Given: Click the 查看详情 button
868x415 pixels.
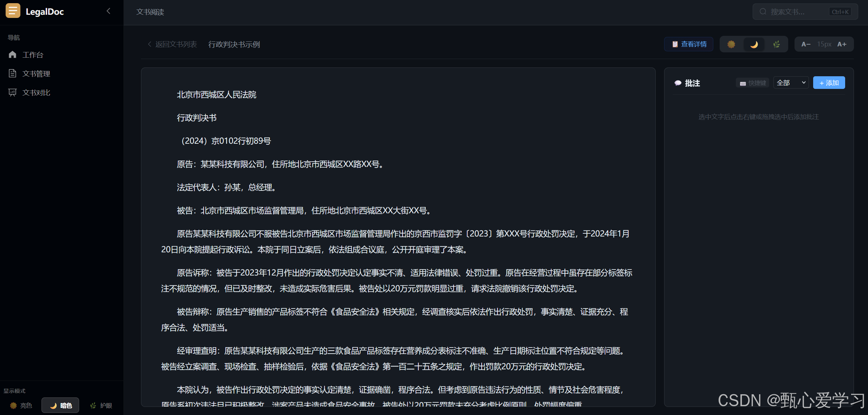Looking at the screenshot, I should click(x=689, y=44).
